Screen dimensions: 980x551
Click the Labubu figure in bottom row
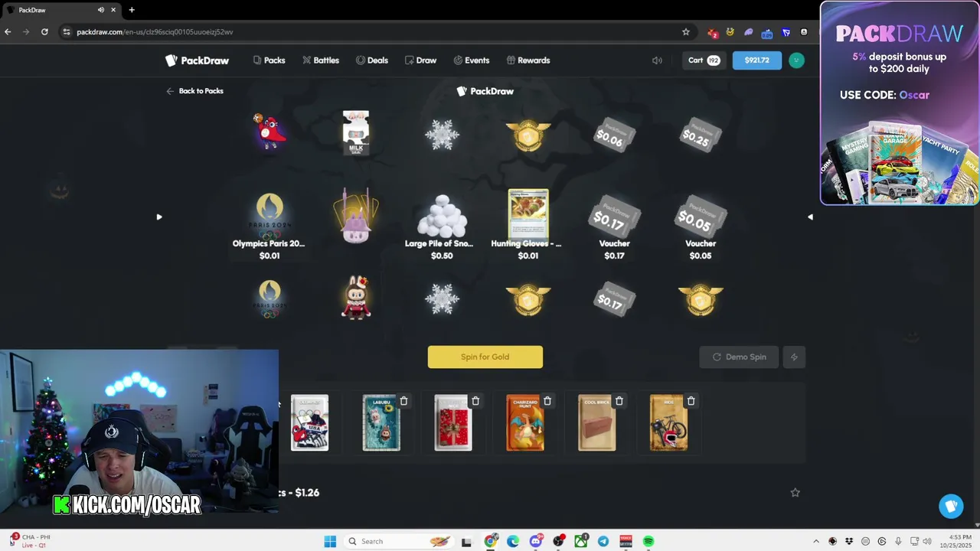pyautogui.click(x=356, y=297)
